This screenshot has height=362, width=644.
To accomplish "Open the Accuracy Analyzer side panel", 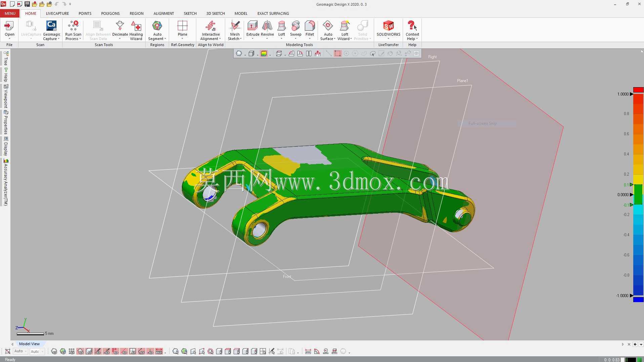I will click(x=6, y=182).
